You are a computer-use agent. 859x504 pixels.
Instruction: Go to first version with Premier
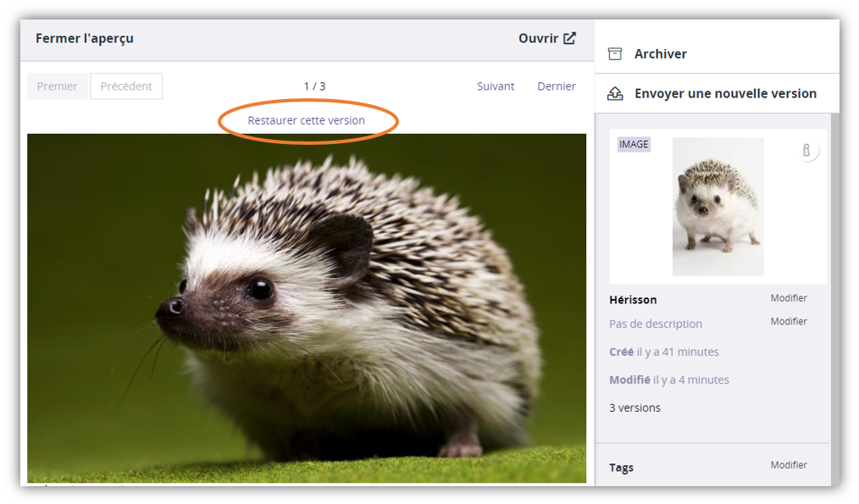(58, 86)
